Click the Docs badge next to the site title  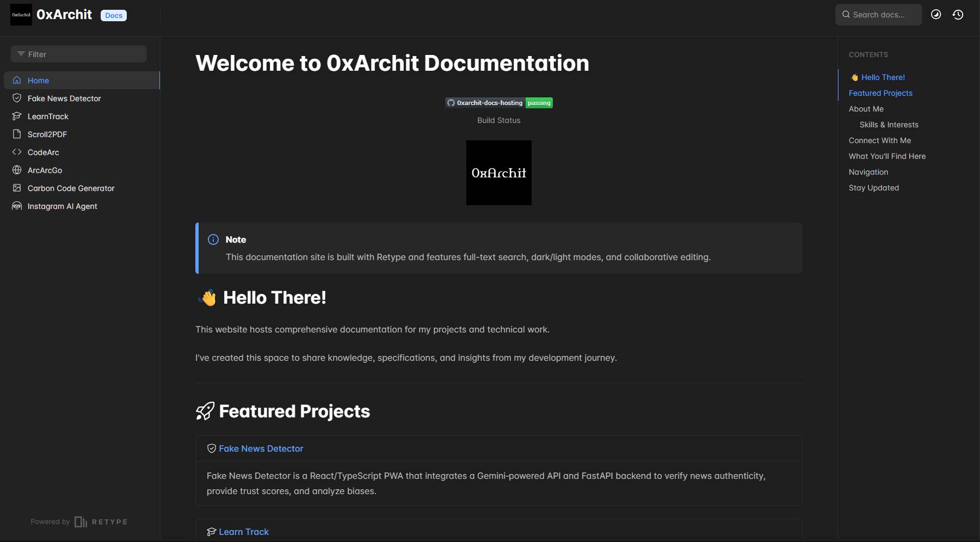[x=114, y=15]
